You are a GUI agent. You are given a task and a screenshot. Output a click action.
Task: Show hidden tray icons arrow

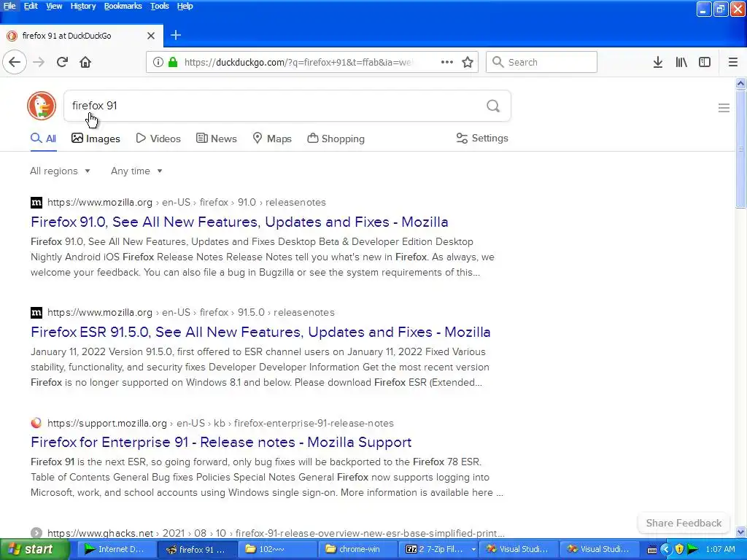click(665, 549)
